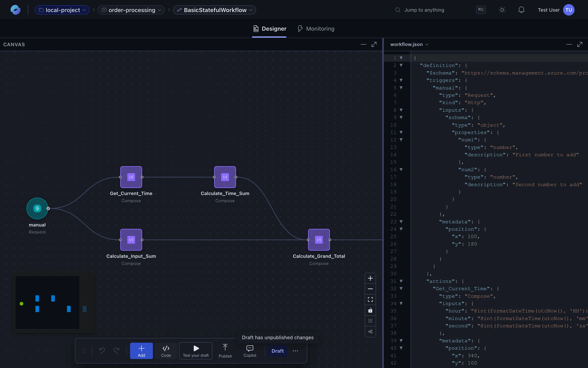Collapse the num2 block at line 16

coord(401,169)
